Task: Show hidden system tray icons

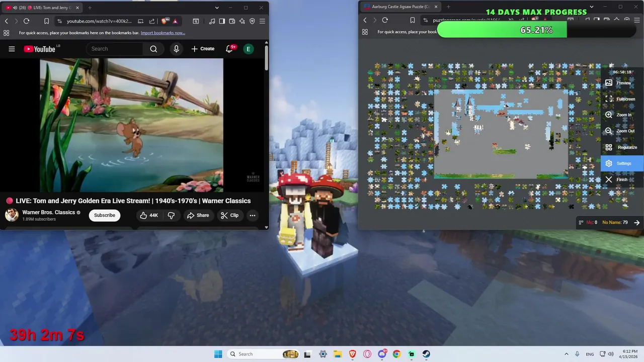Action: pyautogui.click(x=566, y=354)
